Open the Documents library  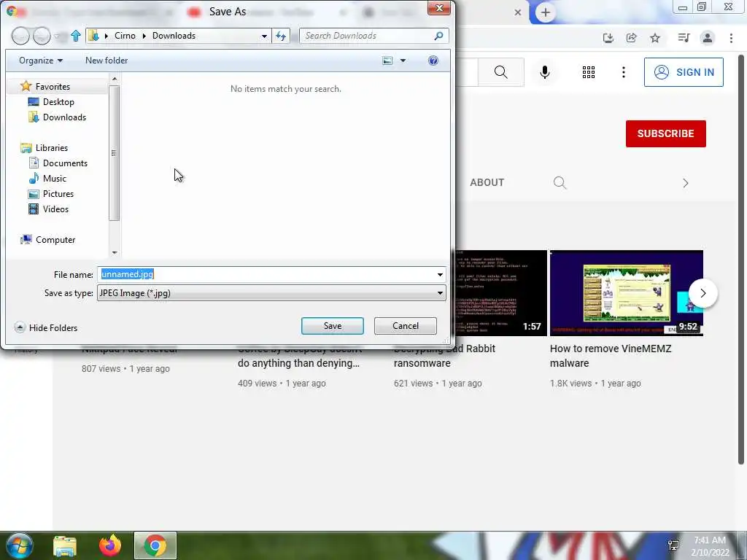[x=58, y=163]
